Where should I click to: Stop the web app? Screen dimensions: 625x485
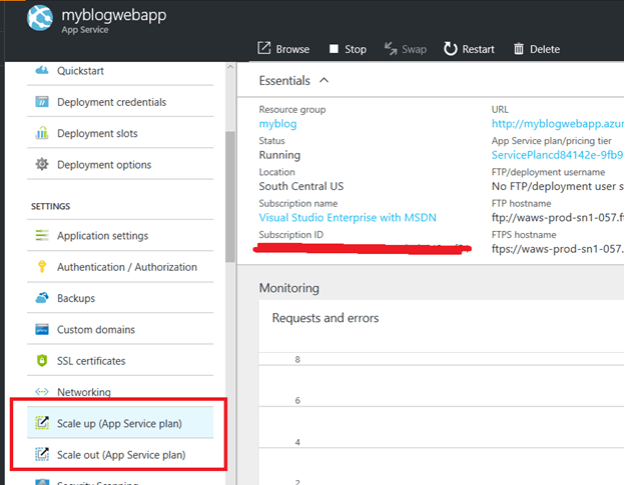click(x=347, y=49)
